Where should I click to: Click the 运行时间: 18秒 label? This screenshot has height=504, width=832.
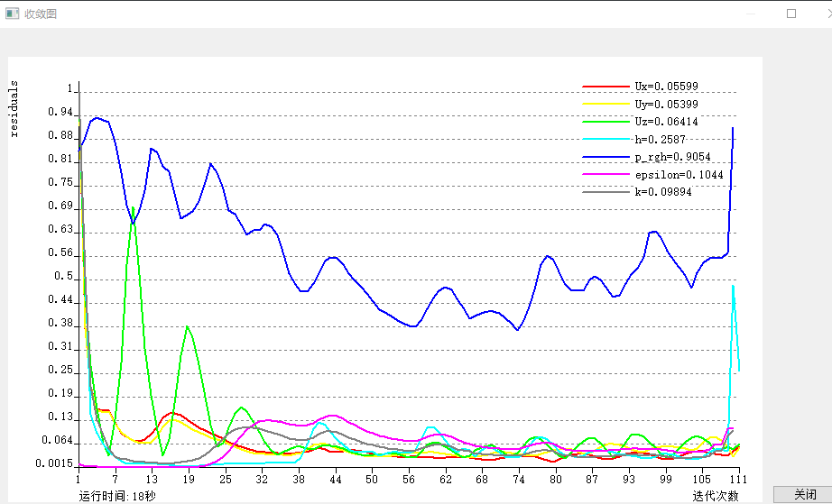(116, 495)
